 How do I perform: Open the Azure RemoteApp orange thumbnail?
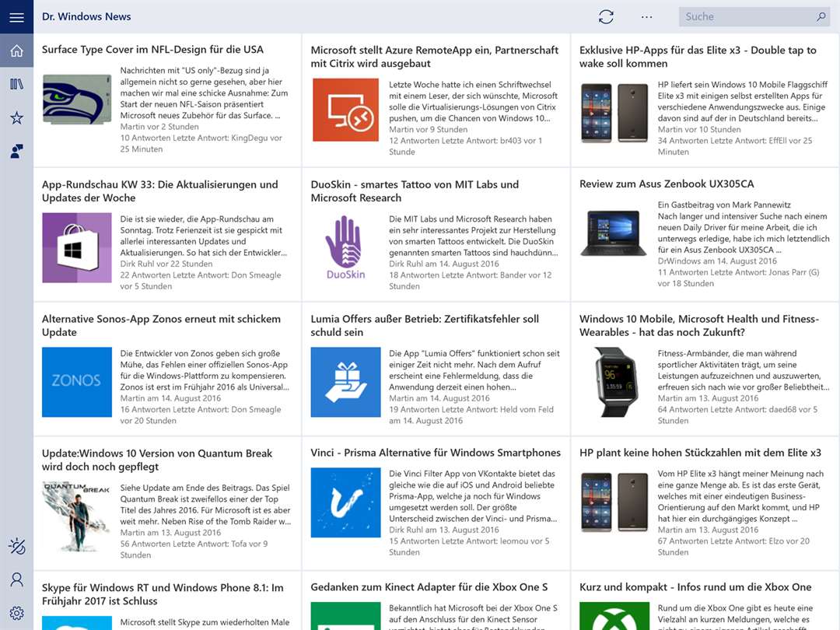click(345, 110)
